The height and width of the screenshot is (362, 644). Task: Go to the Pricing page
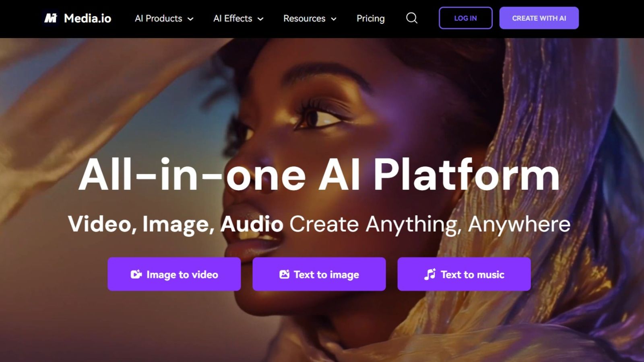[x=371, y=19]
